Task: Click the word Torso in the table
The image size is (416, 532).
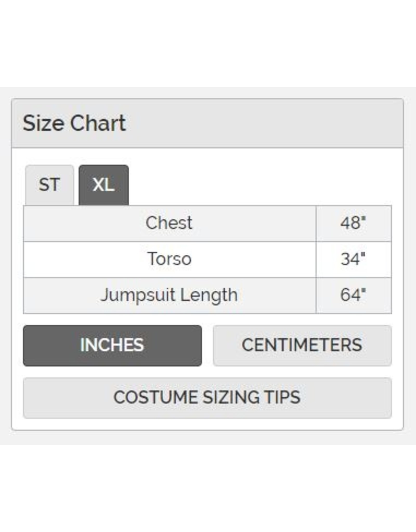Action: tap(170, 259)
